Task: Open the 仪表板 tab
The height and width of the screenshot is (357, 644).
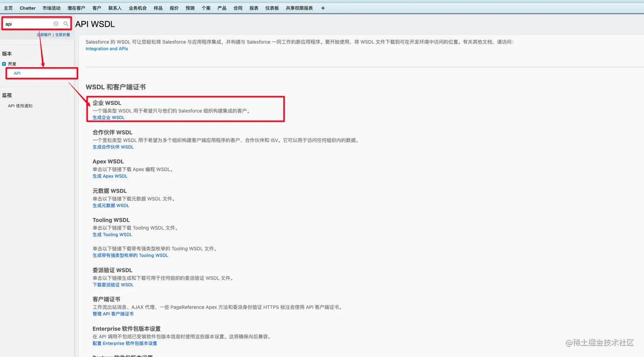Action: pyautogui.click(x=272, y=8)
